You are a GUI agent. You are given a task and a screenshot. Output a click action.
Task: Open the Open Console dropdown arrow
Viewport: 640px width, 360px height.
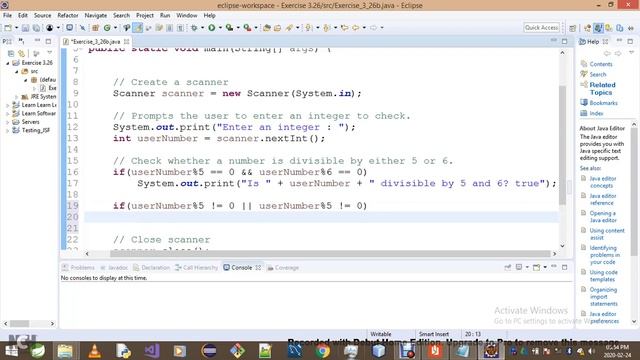(545, 267)
